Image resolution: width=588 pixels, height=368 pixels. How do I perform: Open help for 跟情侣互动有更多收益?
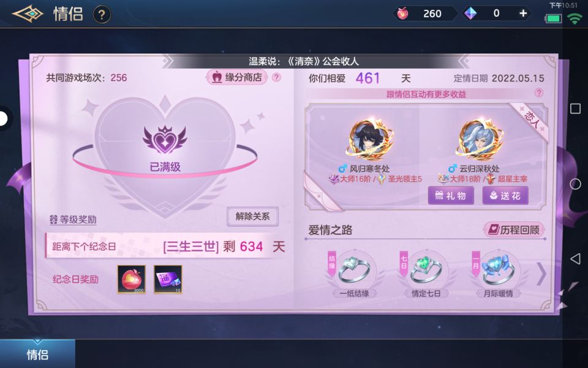[539, 93]
